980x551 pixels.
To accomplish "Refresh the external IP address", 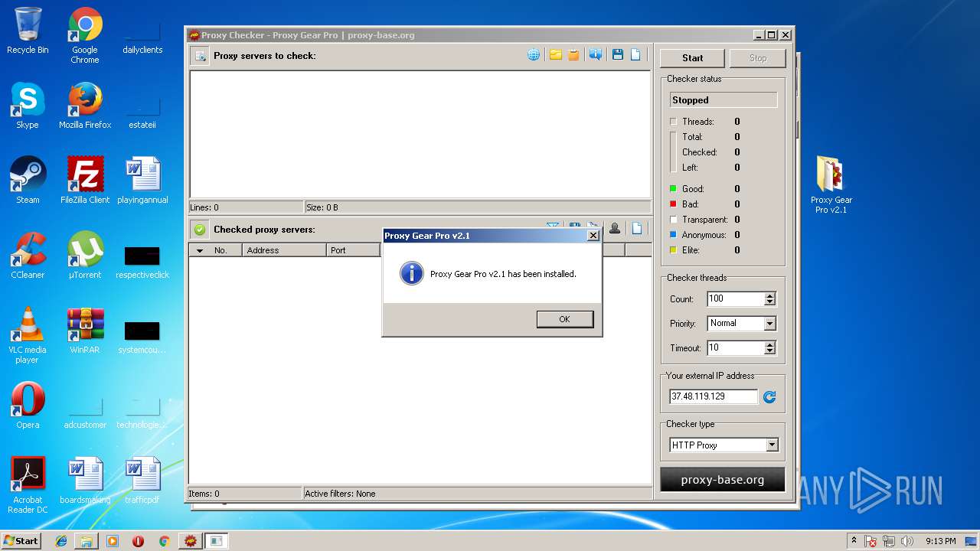I will (x=769, y=396).
